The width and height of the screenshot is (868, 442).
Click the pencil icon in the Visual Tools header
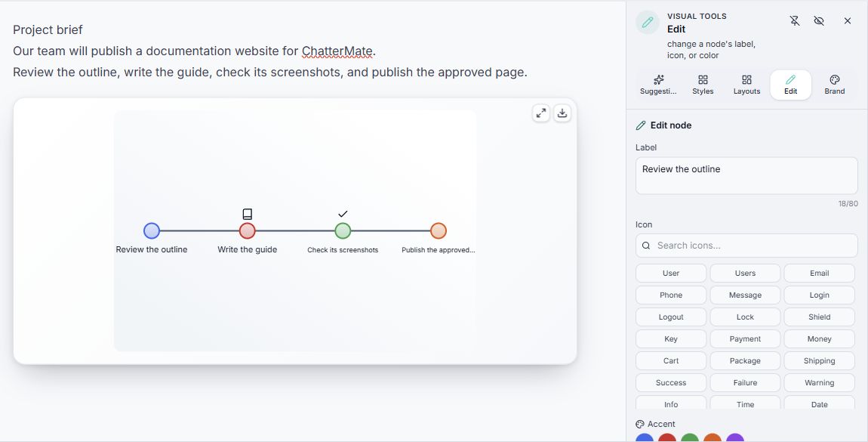[647, 22]
